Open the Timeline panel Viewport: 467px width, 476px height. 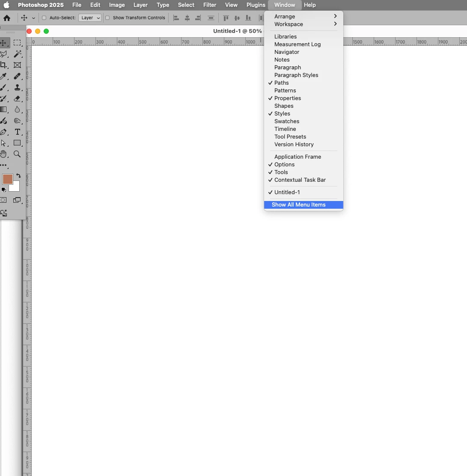click(303, 129)
